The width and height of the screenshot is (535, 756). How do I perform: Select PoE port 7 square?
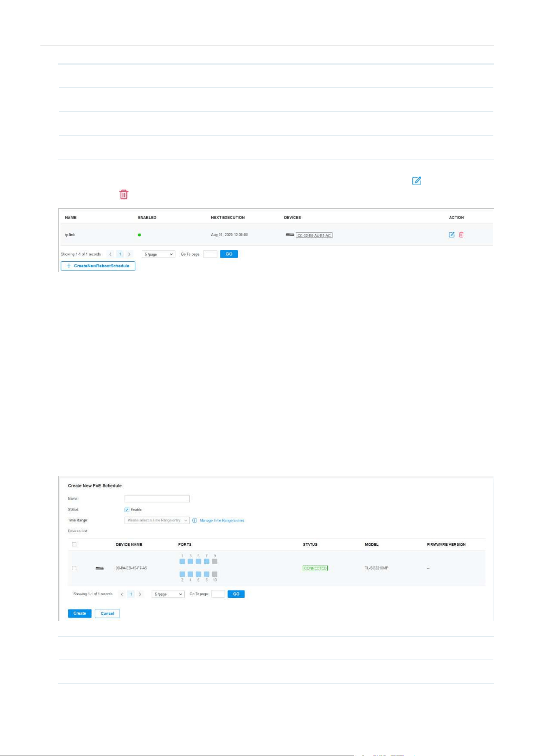tap(206, 562)
